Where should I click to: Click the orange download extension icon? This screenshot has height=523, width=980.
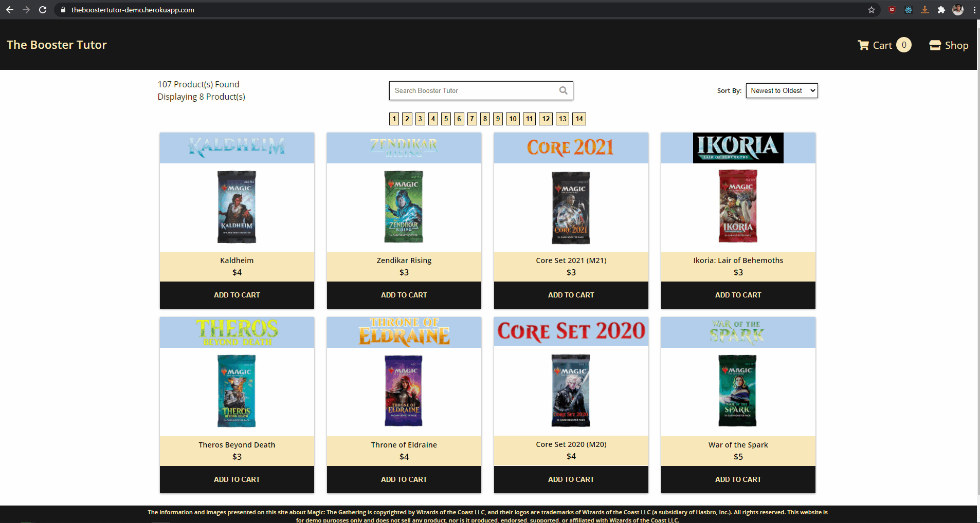[925, 10]
